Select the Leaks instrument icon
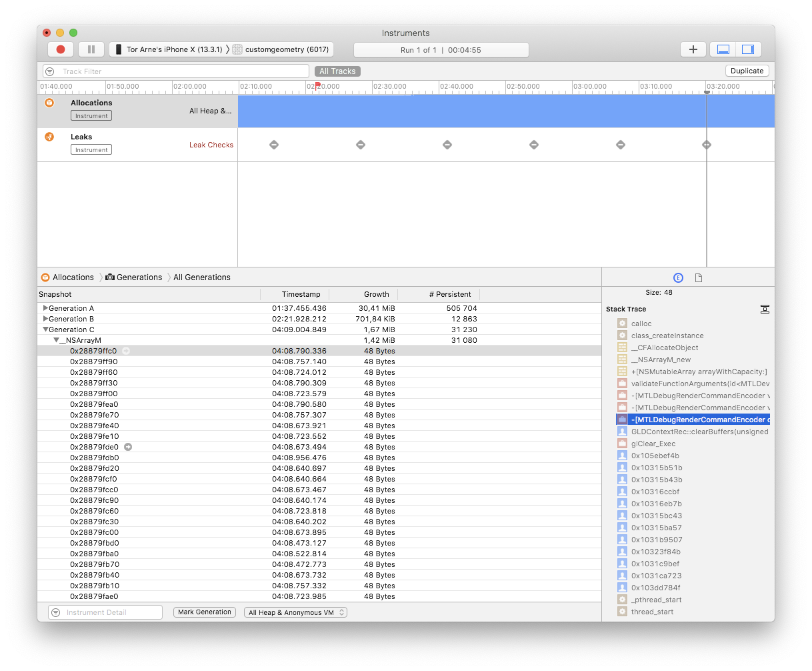Screen dimensions: 812x671 pyautogui.click(x=49, y=137)
